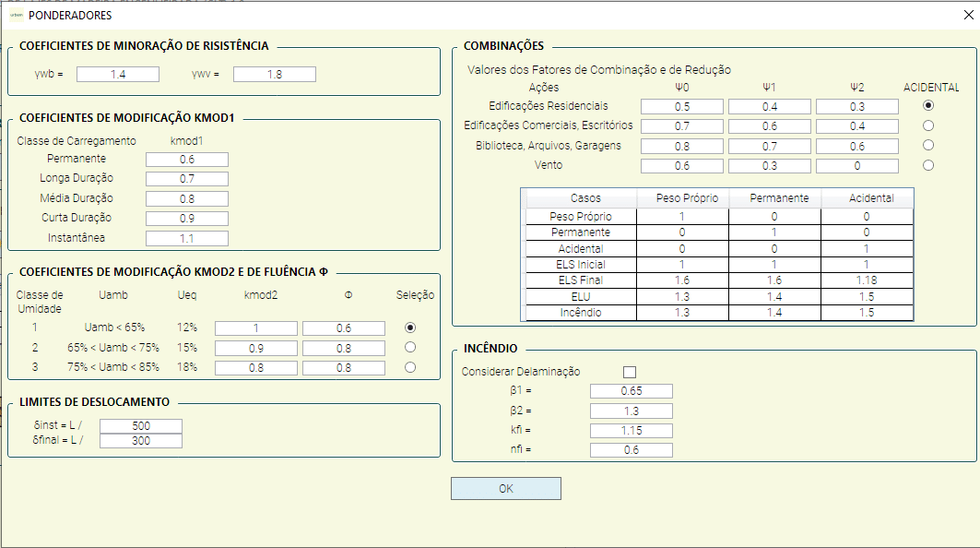Choose humidity class 2 radio button
Image resolution: width=980 pixels, height=548 pixels.
click(410, 347)
